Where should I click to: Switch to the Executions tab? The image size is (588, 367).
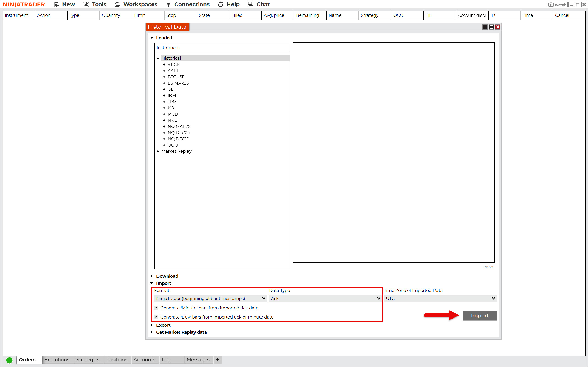point(57,359)
